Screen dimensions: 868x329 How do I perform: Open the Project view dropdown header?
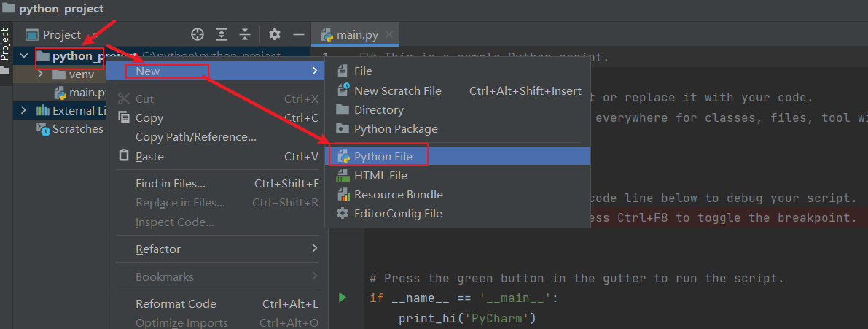(x=61, y=35)
